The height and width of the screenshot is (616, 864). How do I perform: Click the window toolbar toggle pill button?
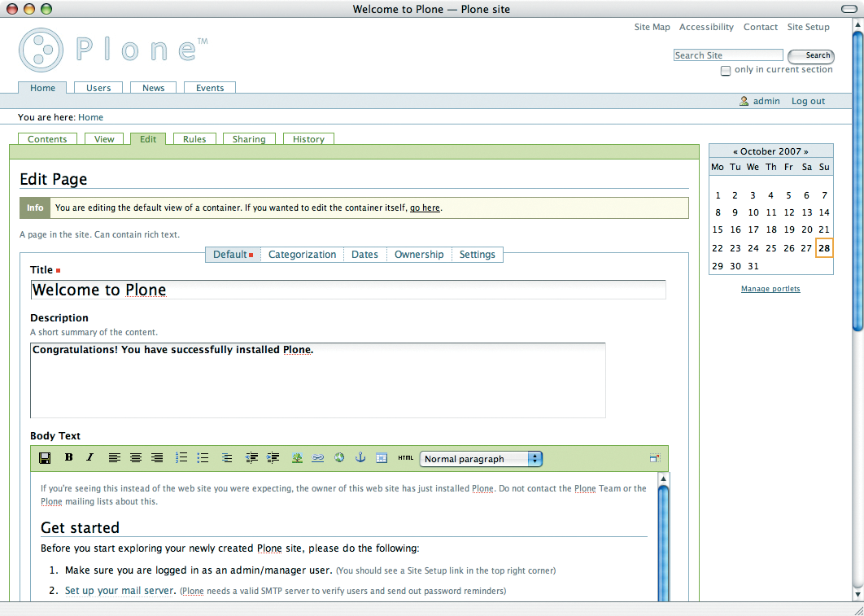(849, 10)
